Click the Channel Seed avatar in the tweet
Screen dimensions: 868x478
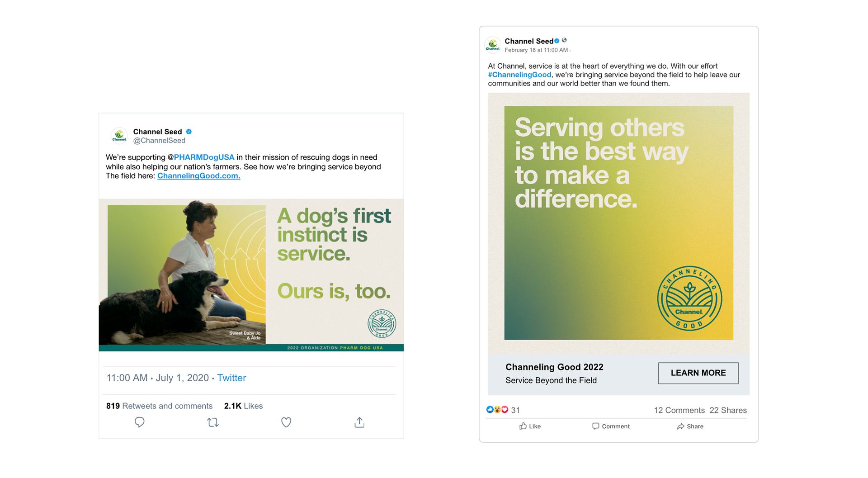click(119, 136)
